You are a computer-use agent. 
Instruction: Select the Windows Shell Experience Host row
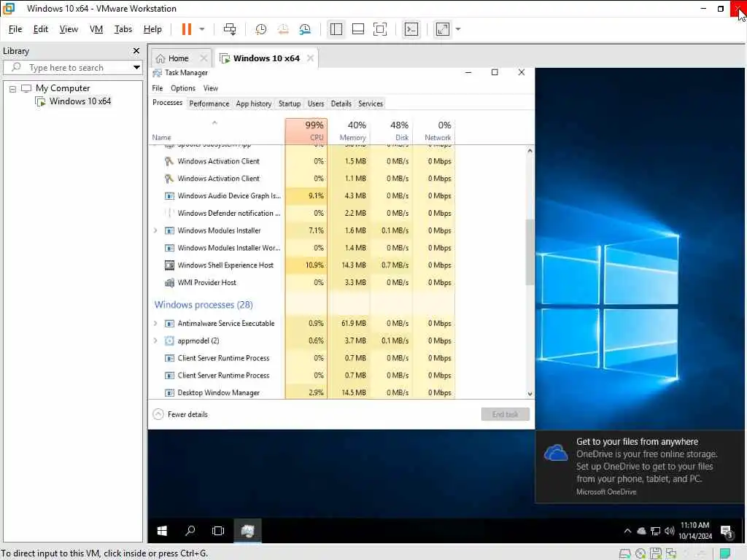301,265
